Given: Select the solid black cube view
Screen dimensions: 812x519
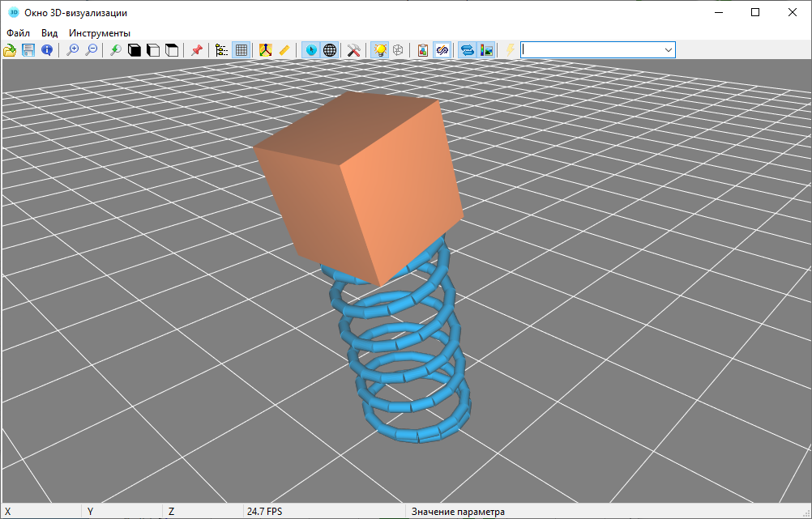Looking at the screenshot, I should coord(135,50).
